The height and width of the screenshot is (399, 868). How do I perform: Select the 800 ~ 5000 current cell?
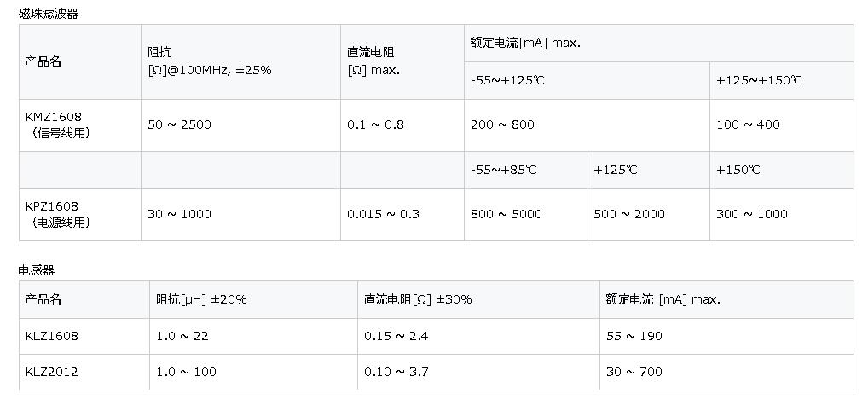[x=525, y=215]
